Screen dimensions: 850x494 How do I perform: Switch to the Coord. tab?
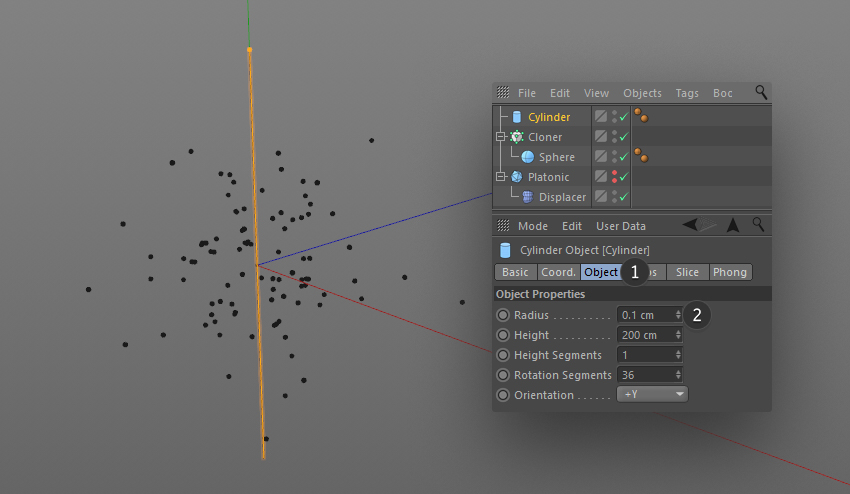coord(558,272)
